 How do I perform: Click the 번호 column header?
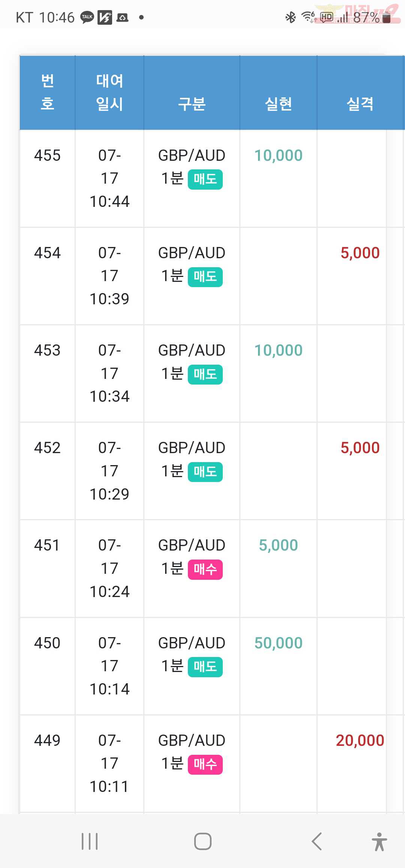coord(47,92)
